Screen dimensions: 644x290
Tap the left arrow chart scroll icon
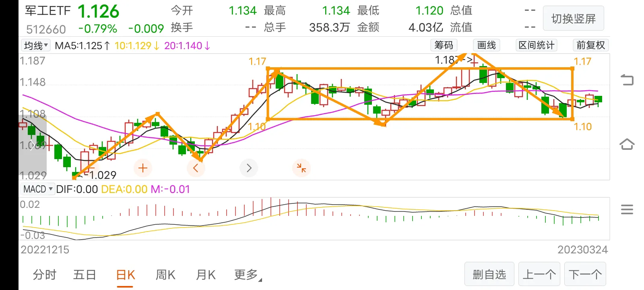196,168
